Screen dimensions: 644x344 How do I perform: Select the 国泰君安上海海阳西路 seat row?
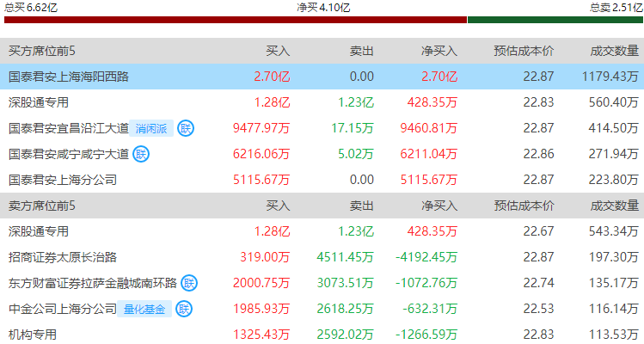tap(322, 77)
